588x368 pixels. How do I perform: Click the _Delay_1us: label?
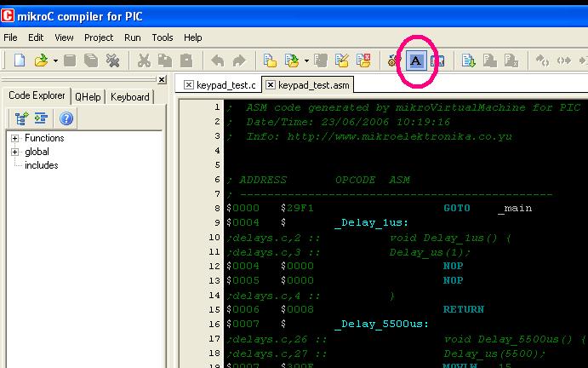pyautogui.click(x=371, y=223)
